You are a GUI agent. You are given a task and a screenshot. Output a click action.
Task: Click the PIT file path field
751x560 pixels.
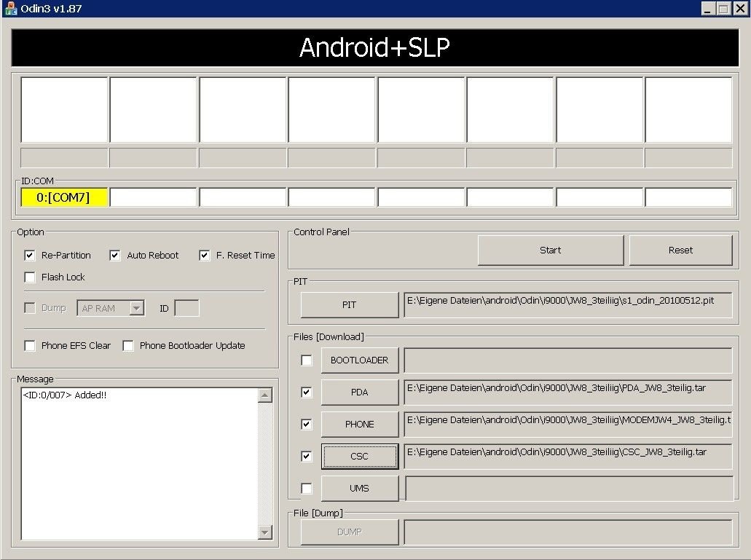pos(568,305)
